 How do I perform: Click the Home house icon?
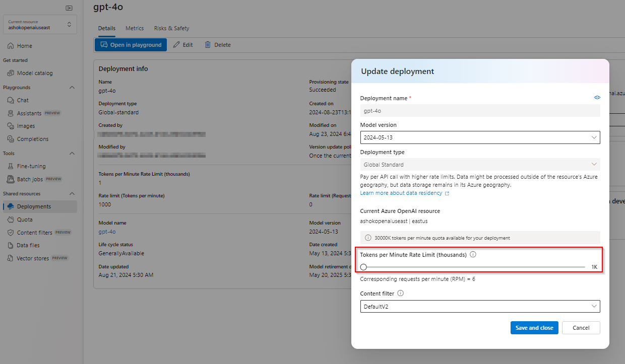click(x=11, y=46)
